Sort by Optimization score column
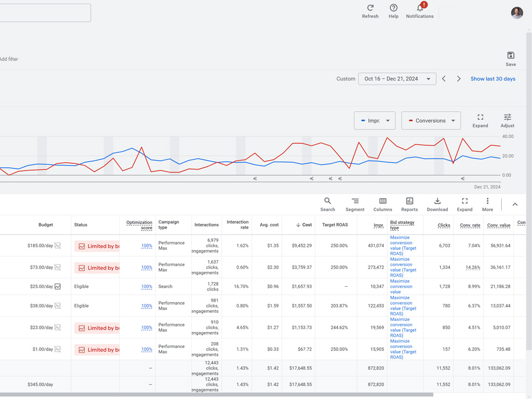This screenshot has width=532, height=399. point(139,225)
